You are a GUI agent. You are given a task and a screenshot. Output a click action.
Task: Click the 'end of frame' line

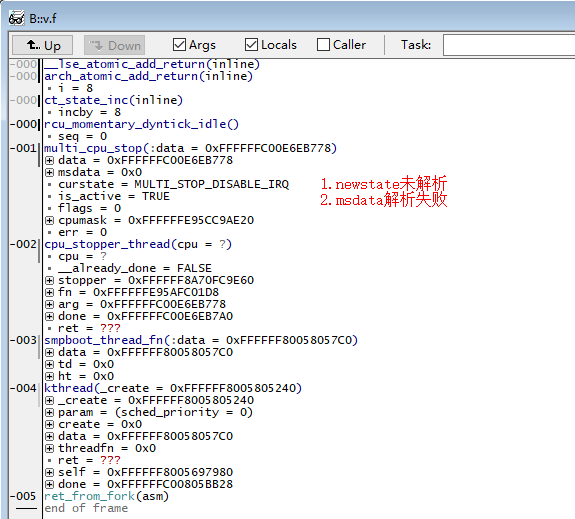(x=86, y=508)
